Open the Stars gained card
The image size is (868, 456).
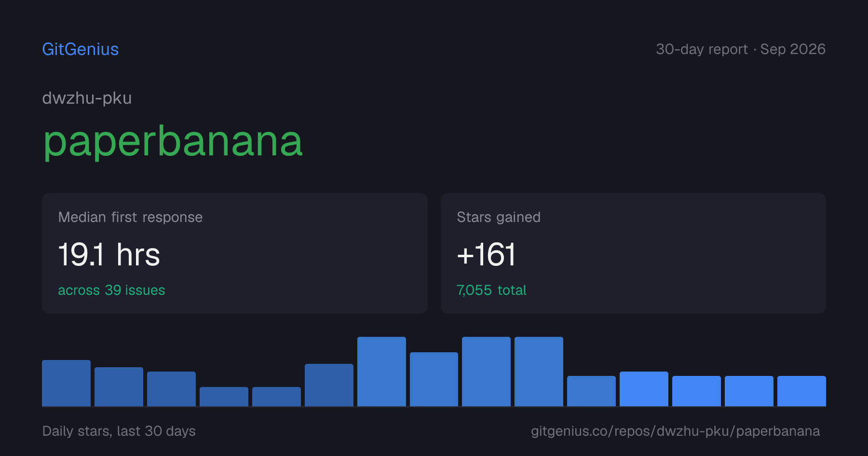pyautogui.click(x=633, y=253)
